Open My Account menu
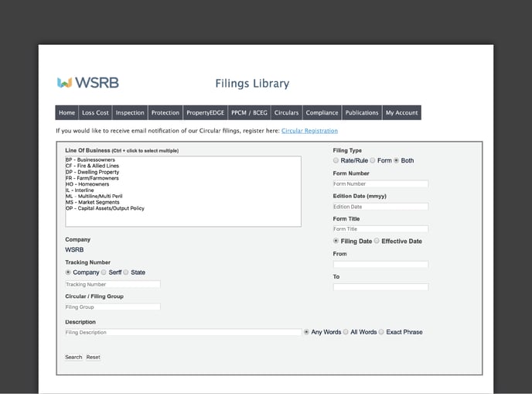The height and width of the screenshot is (394, 532). click(x=402, y=113)
